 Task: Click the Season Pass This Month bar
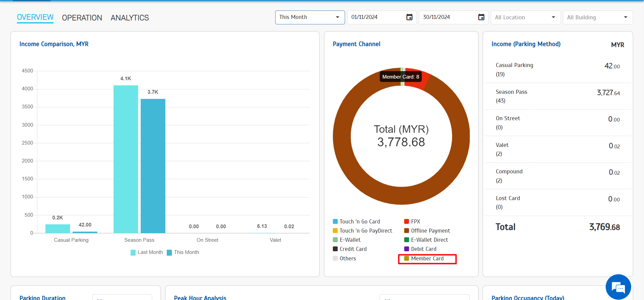(x=153, y=166)
